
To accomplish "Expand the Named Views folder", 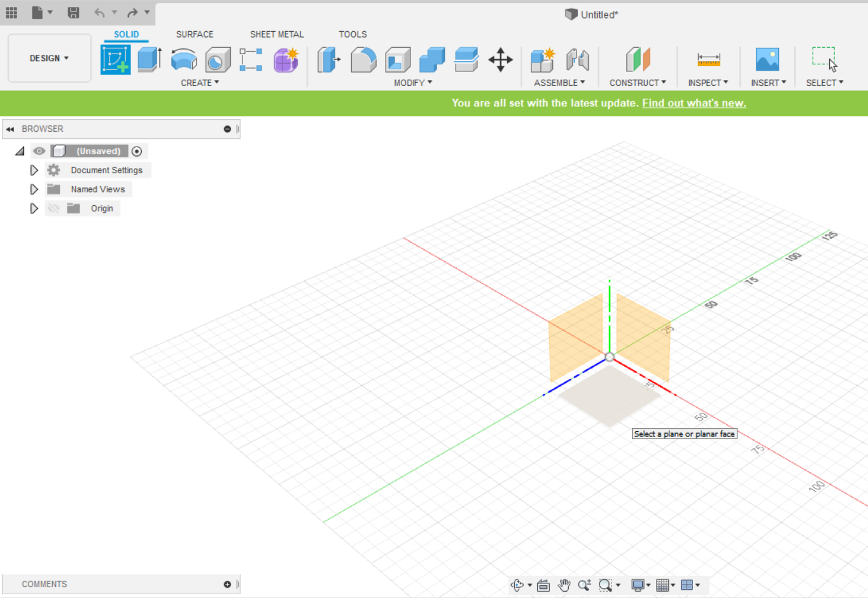I will pos(34,190).
